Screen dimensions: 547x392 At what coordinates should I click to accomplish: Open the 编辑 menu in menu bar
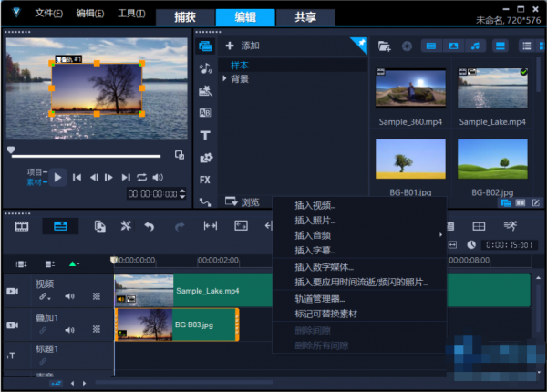[x=90, y=14]
